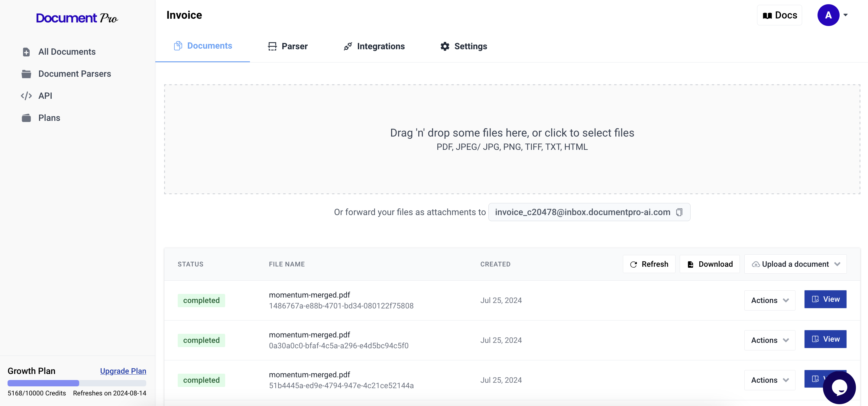This screenshot has width=868, height=406.
Task: Open Actions menu for second document
Action: coord(769,340)
